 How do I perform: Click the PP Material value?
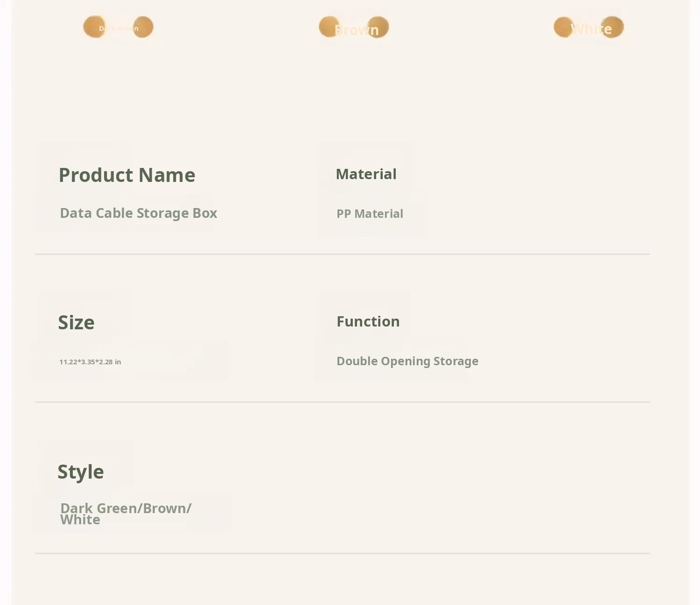point(370,214)
